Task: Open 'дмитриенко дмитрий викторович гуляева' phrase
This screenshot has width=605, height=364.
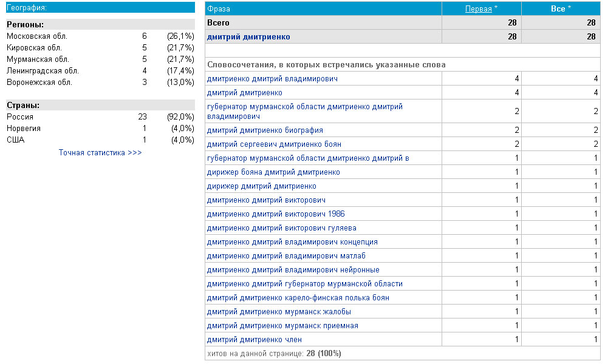Action: (281, 228)
